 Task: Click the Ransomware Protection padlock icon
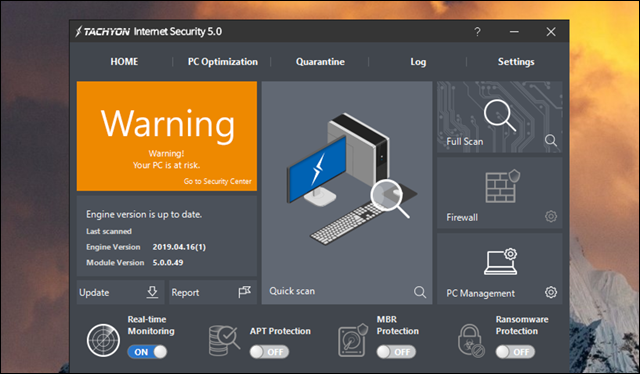pyautogui.click(x=471, y=341)
